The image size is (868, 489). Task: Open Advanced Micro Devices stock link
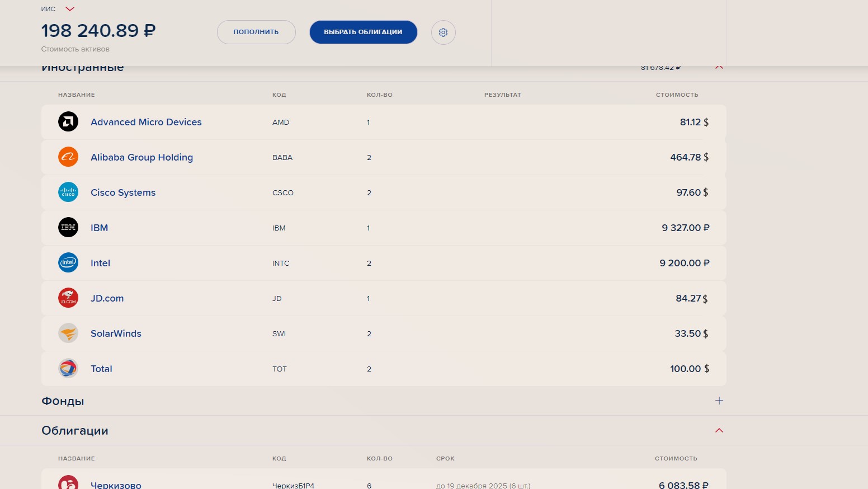coord(146,122)
